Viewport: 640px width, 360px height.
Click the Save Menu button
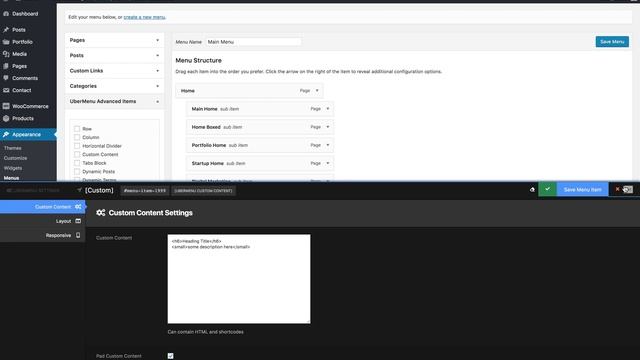(612, 42)
